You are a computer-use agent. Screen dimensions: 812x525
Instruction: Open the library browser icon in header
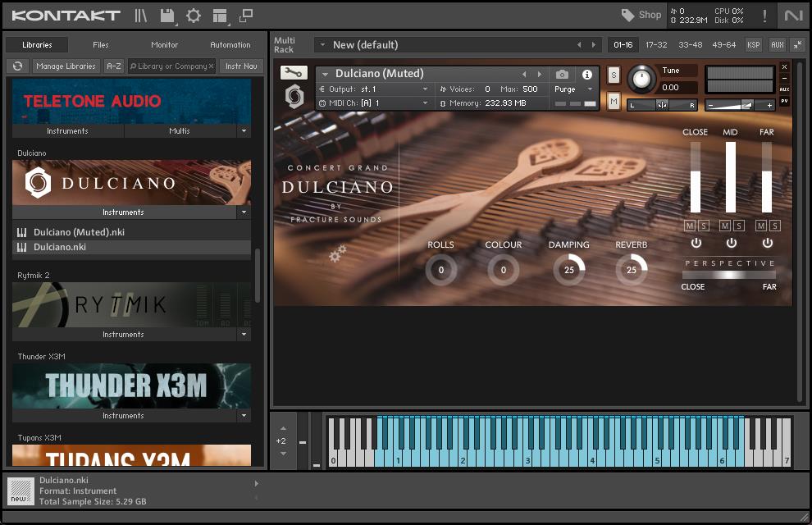click(142, 15)
